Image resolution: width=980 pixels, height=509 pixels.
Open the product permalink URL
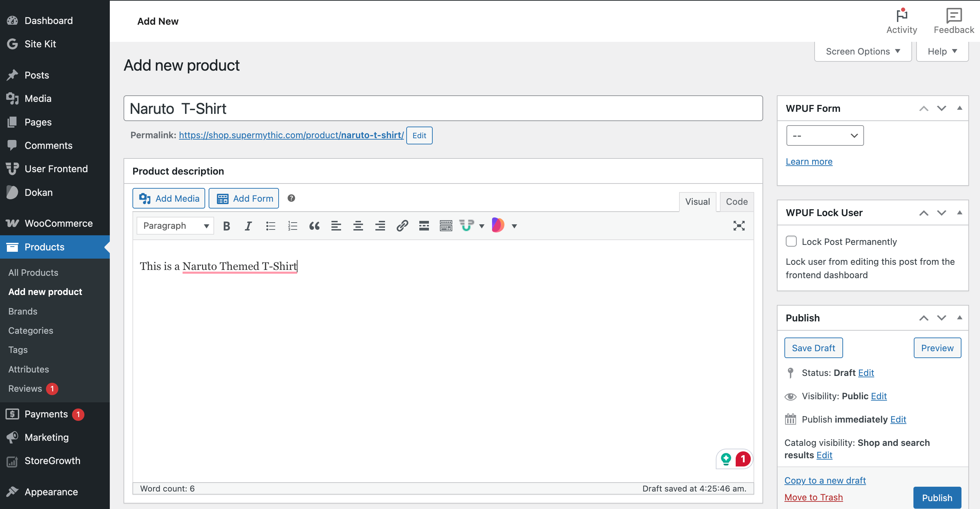coord(291,135)
